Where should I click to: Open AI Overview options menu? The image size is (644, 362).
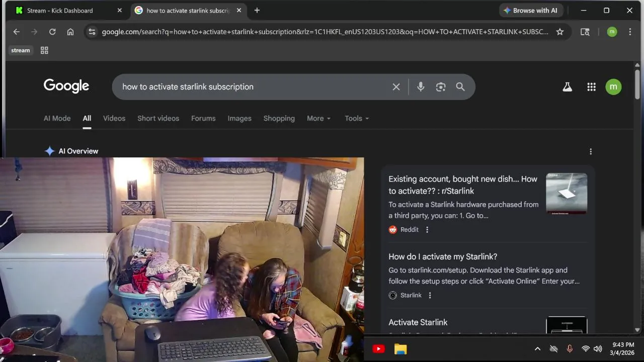(x=591, y=151)
